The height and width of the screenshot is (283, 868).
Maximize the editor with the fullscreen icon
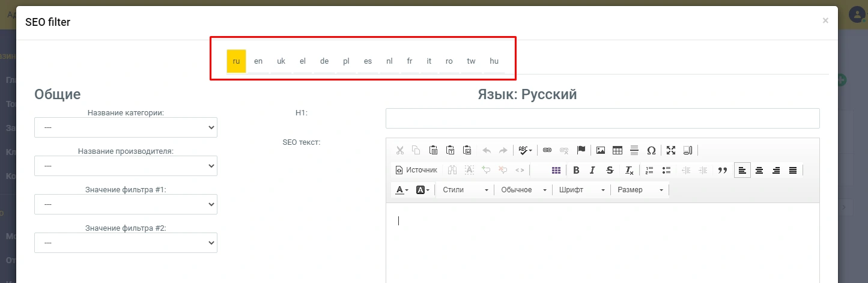pyautogui.click(x=671, y=150)
